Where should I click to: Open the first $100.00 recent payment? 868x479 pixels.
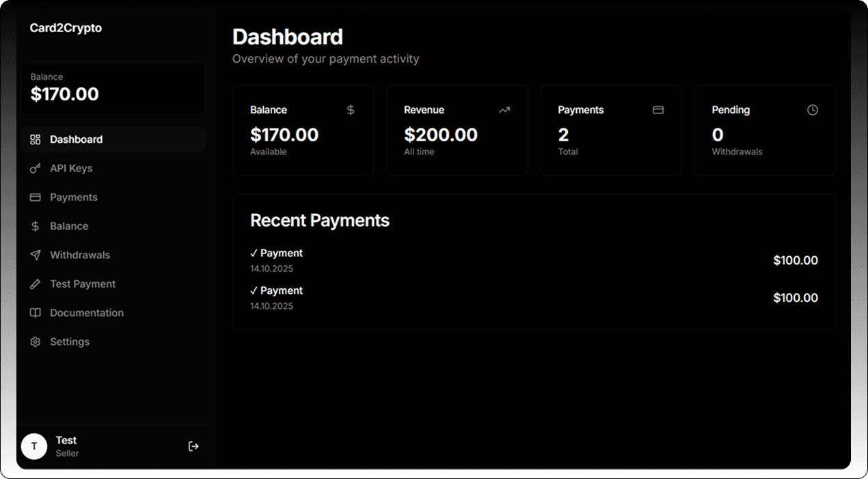point(533,260)
